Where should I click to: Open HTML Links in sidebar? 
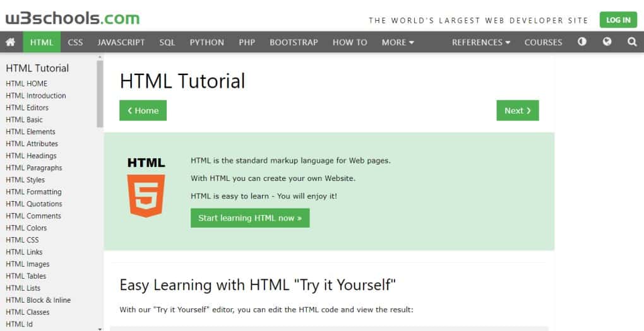[x=24, y=252]
